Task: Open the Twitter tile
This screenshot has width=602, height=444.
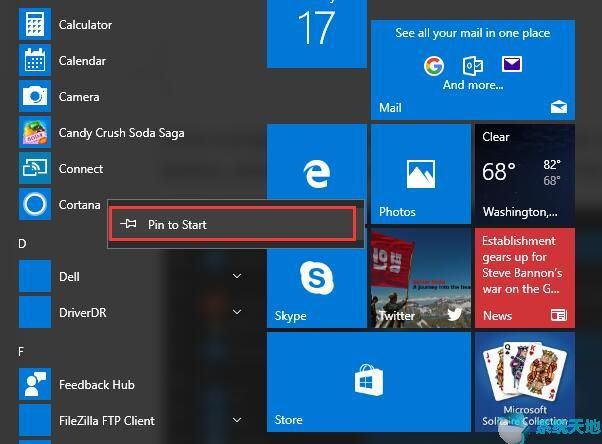Action: (421, 278)
